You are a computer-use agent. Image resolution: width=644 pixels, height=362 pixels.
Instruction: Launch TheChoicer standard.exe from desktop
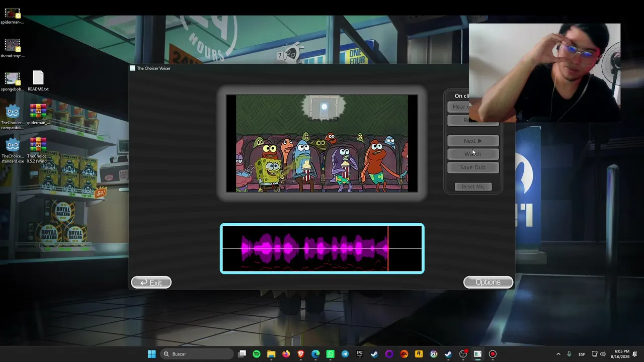tap(13, 151)
